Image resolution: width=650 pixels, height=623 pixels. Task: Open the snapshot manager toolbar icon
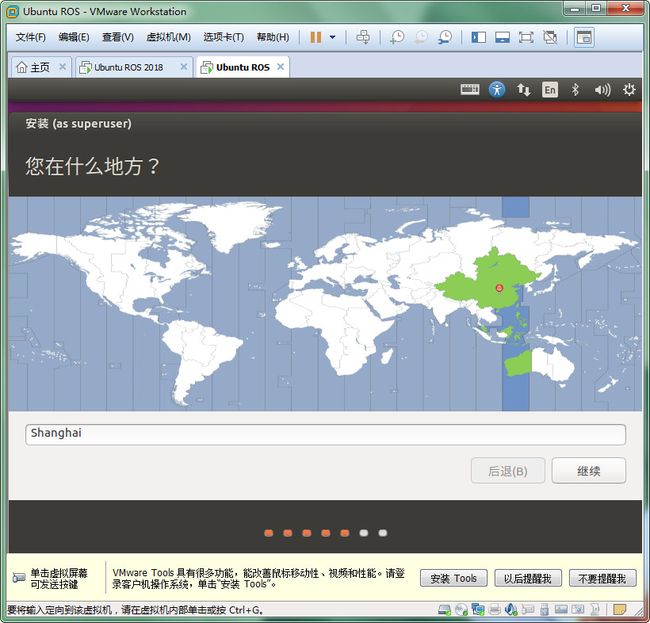(445, 37)
